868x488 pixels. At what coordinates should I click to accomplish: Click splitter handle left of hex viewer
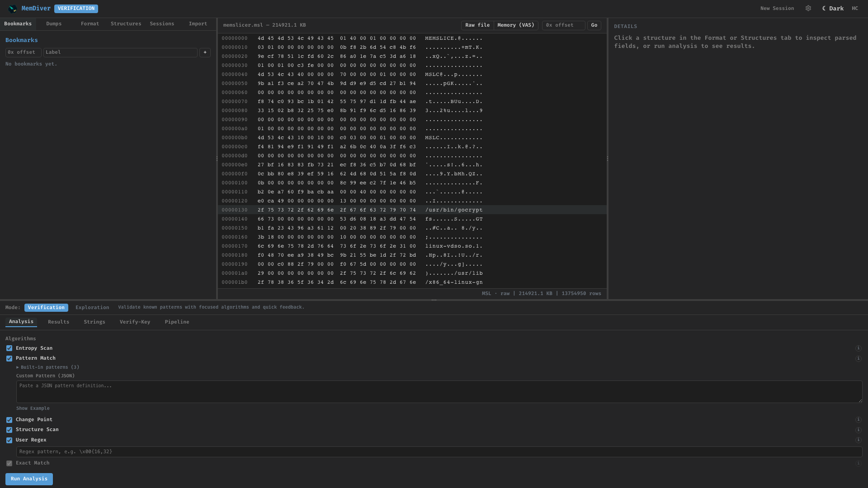[x=217, y=159]
